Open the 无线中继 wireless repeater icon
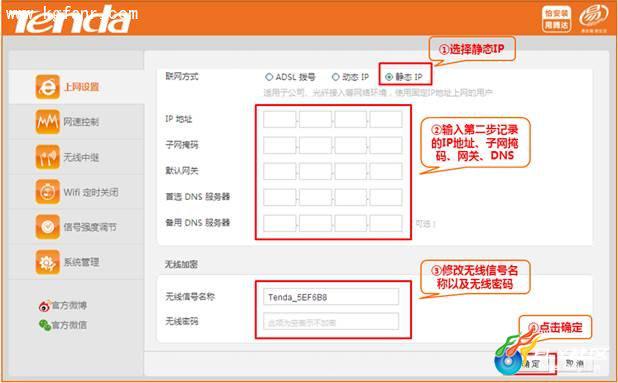Viewport: 618px width, 383px height. (x=47, y=157)
